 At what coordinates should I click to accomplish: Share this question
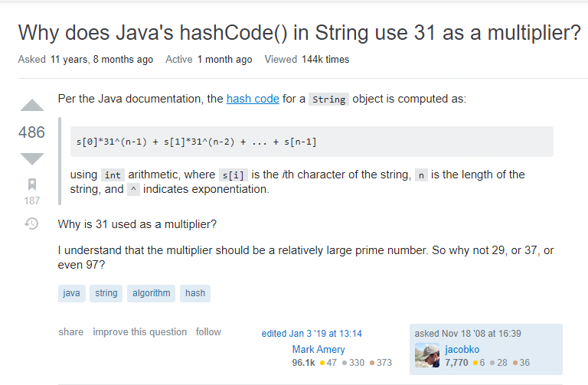tap(70, 332)
